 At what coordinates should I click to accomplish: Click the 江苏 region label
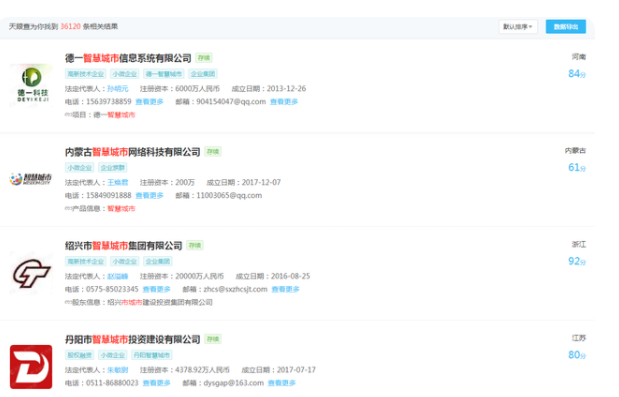coord(579,338)
